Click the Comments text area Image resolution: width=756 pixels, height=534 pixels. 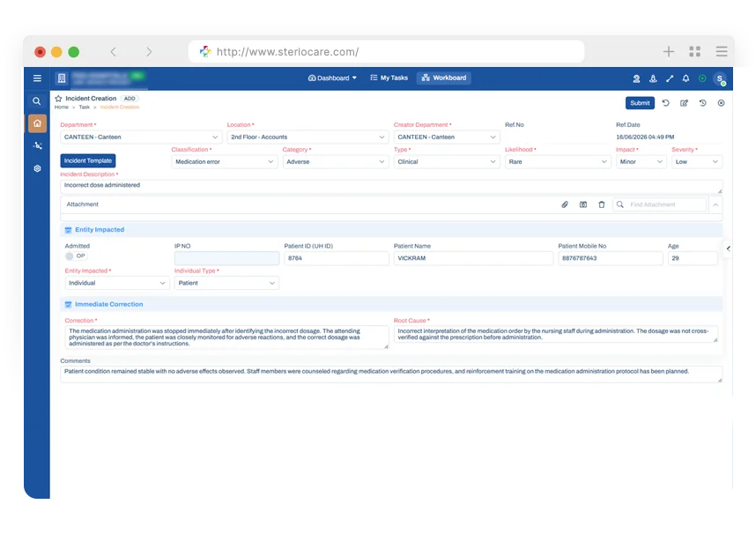[x=391, y=375]
